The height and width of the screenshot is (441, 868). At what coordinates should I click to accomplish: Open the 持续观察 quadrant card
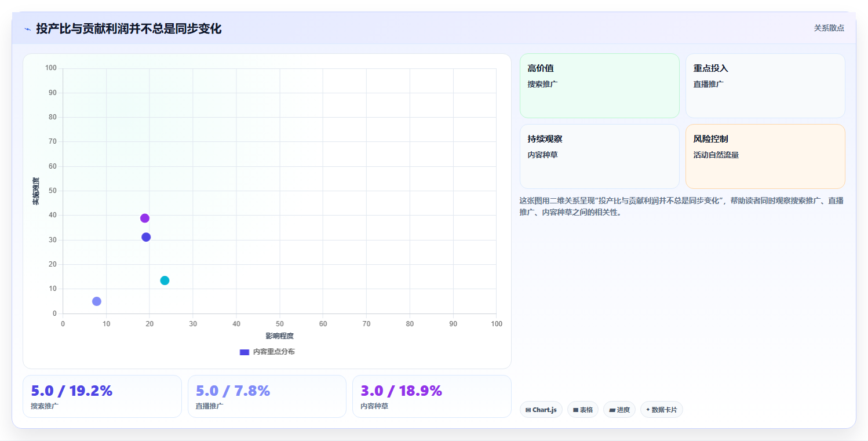[x=600, y=156]
